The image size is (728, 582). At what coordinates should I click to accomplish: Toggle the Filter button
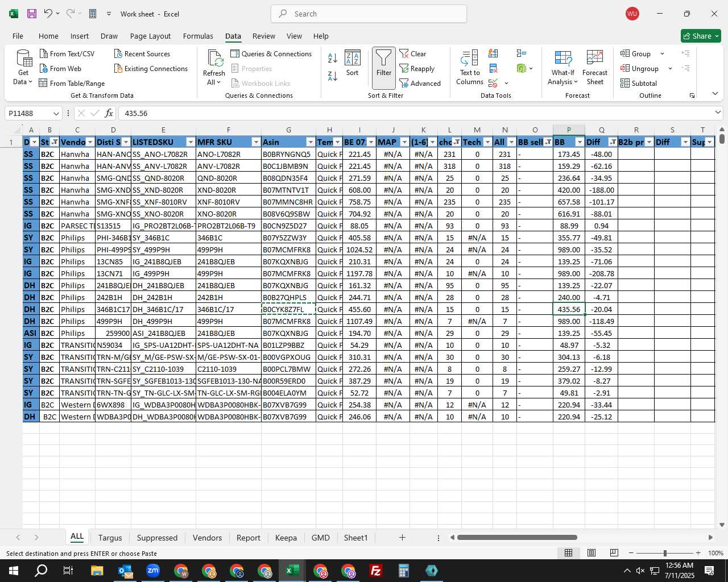pos(384,68)
